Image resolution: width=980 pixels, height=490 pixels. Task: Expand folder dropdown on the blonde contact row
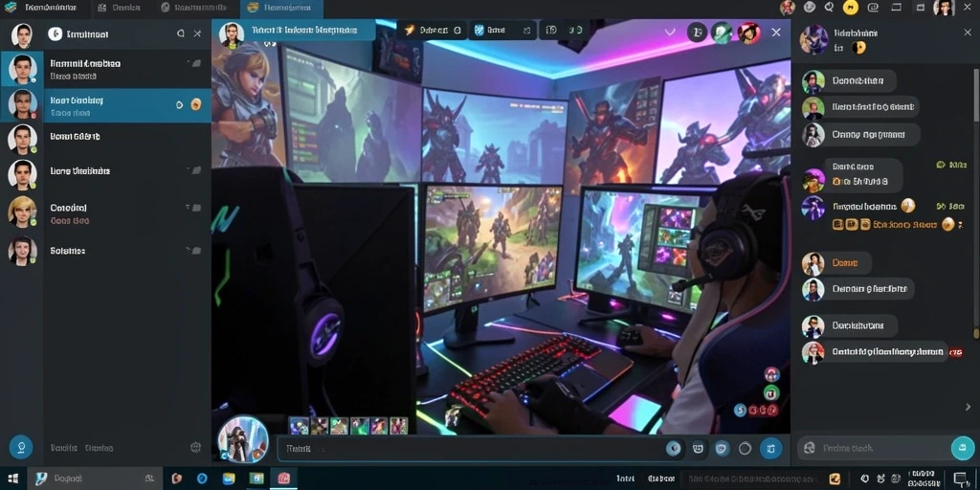point(193,208)
